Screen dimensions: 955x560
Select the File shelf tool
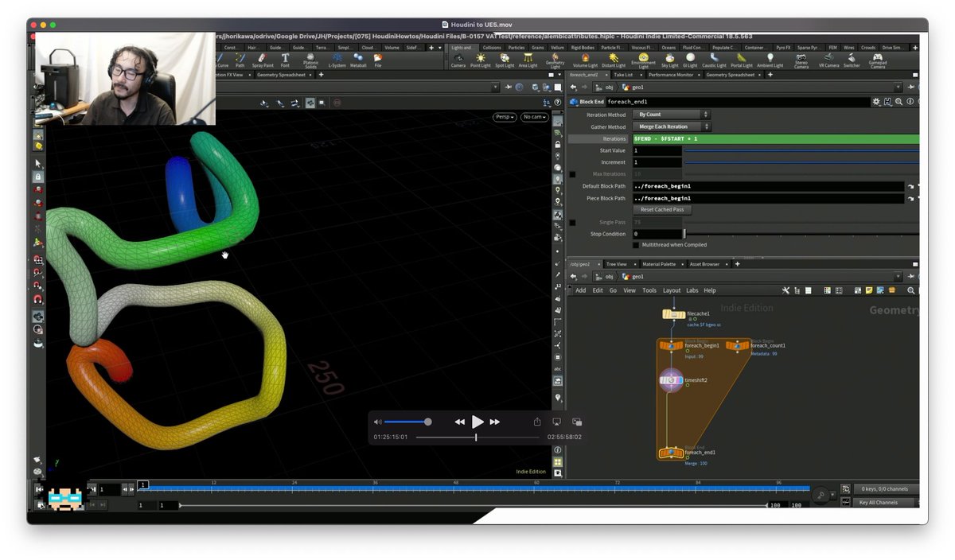(378, 60)
